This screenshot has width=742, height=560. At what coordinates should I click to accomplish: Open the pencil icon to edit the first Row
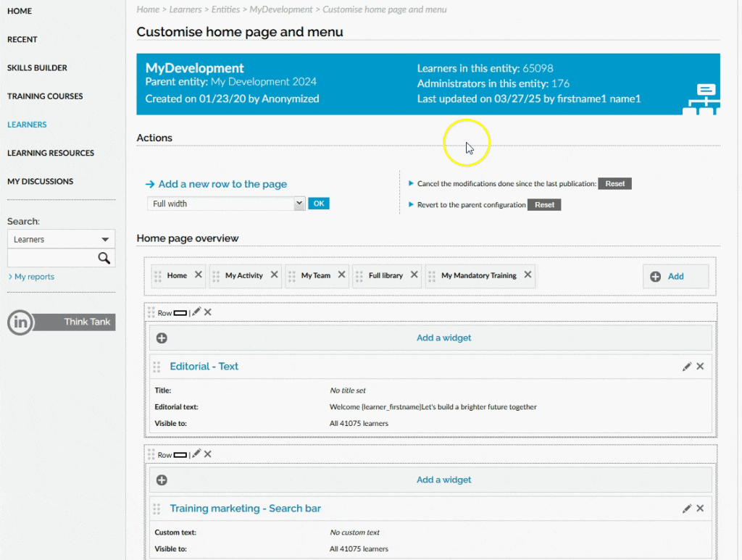(x=195, y=312)
